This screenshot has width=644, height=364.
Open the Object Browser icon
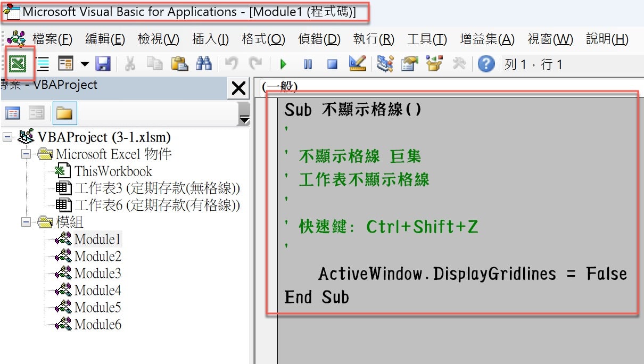tap(434, 64)
